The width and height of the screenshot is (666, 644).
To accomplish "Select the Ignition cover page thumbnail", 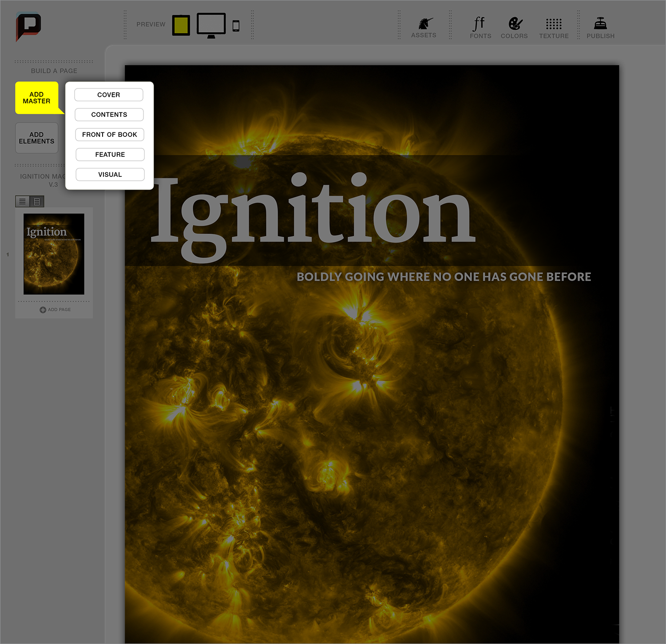I will (x=54, y=254).
